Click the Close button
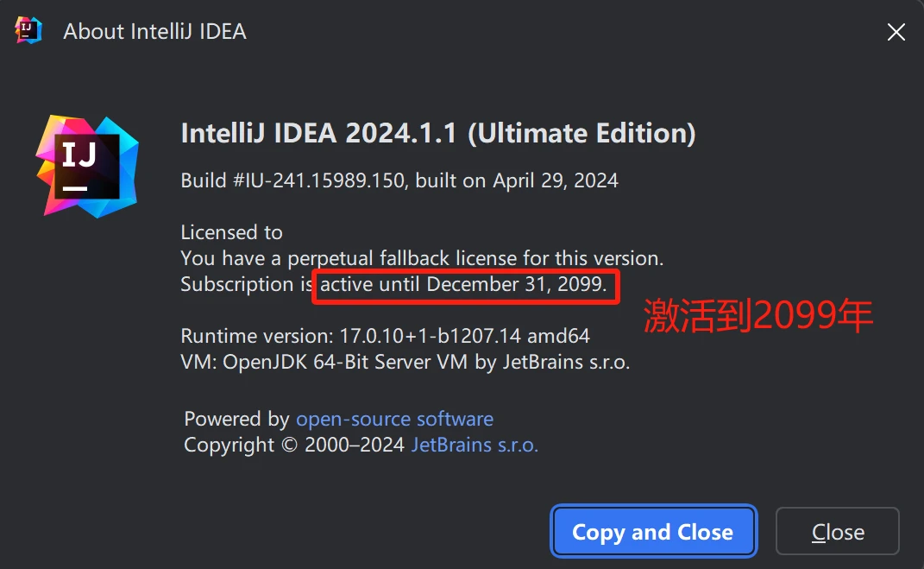 pyautogui.click(x=837, y=532)
